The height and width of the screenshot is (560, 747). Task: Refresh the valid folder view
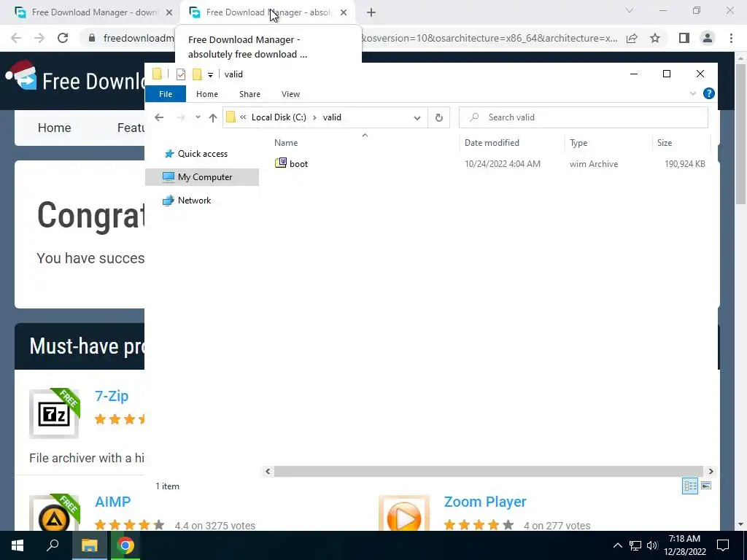[x=438, y=117]
